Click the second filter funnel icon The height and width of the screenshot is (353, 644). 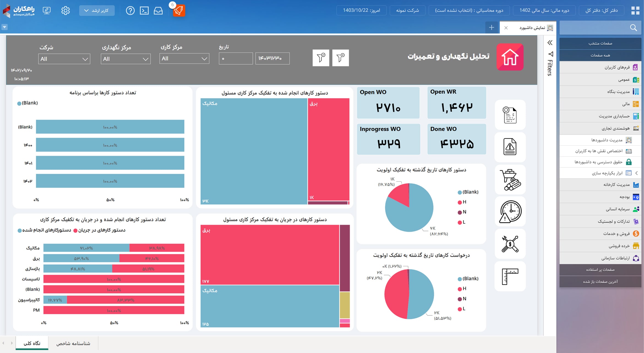tap(340, 58)
